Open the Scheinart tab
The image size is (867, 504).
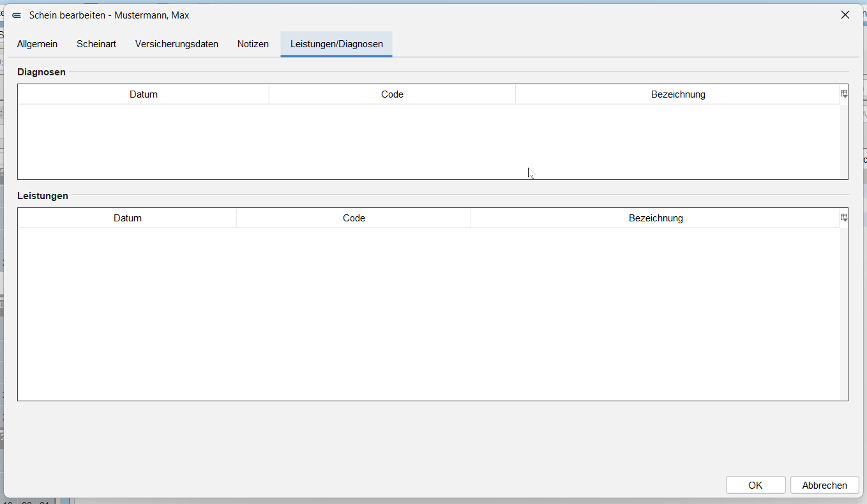pyautogui.click(x=96, y=44)
